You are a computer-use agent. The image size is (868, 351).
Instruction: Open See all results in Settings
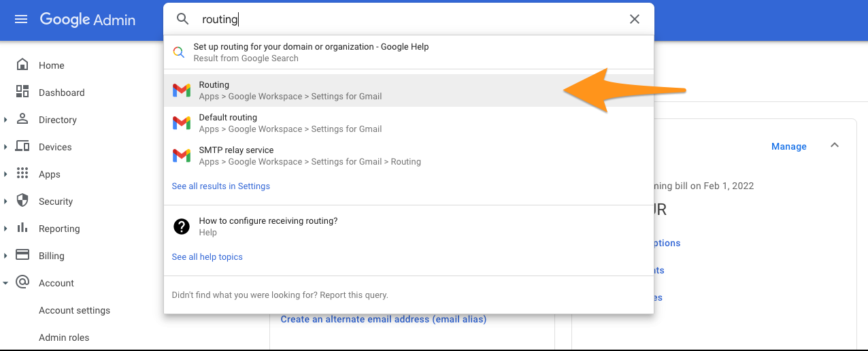pyautogui.click(x=221, y=186)
